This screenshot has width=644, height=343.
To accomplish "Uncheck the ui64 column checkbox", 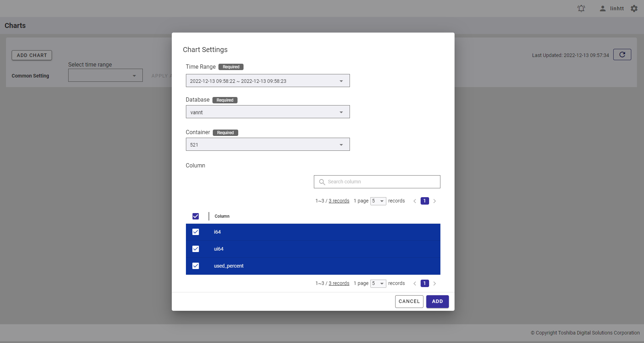I will point(195,249).
